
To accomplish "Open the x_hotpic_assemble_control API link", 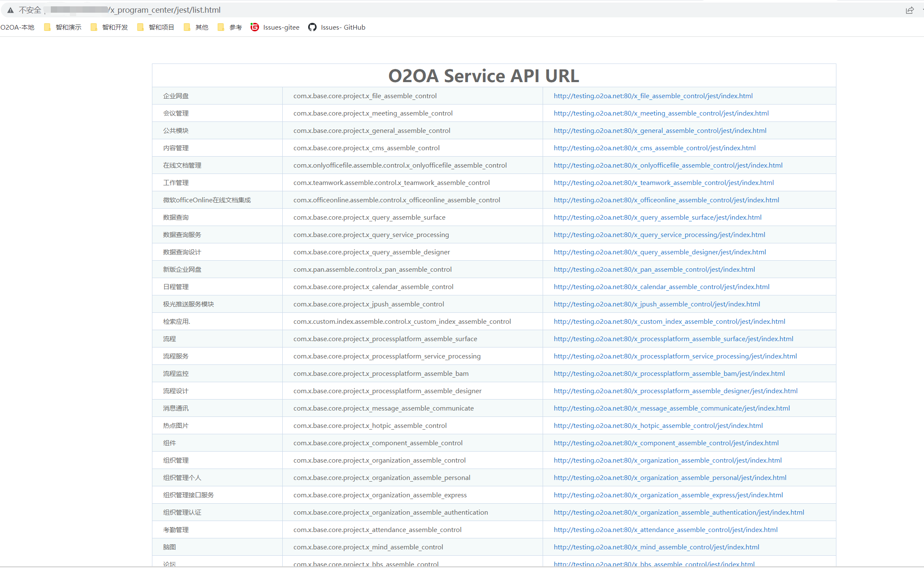I will [x=658, y=426].
